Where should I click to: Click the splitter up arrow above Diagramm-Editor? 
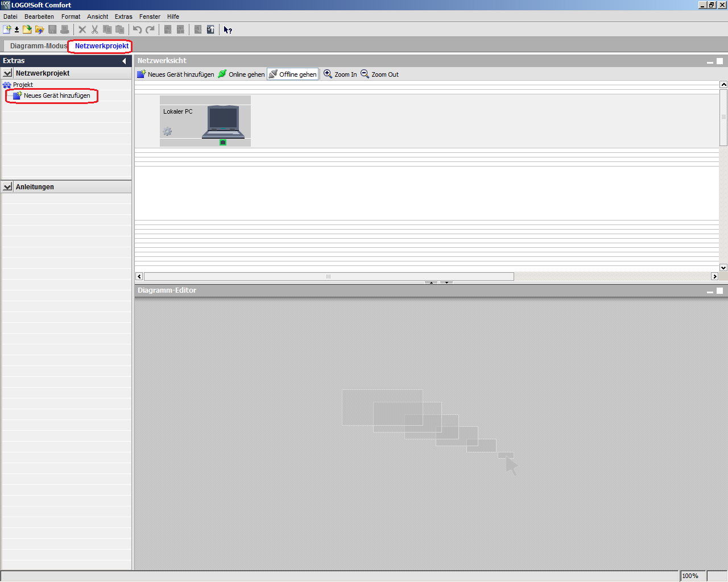pos(431,282)
